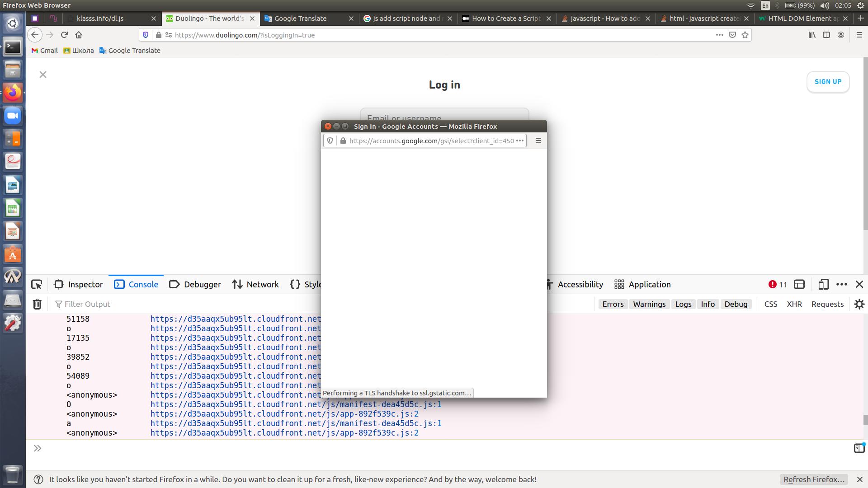Click the element picker icon in devtools

[37, 284]
